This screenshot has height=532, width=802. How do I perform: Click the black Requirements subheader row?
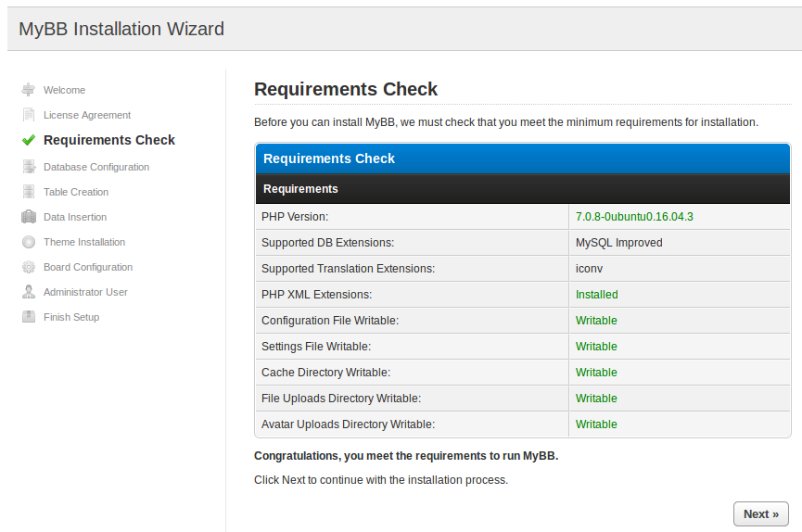[x=523, y=189]
